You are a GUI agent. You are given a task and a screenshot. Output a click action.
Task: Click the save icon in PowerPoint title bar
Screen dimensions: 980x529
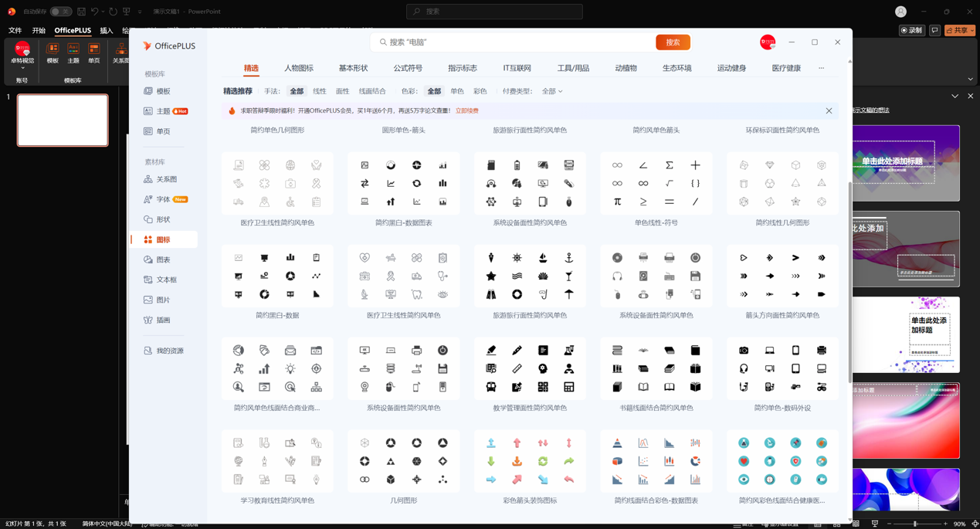pyautogui.click(x=81, y=12)
